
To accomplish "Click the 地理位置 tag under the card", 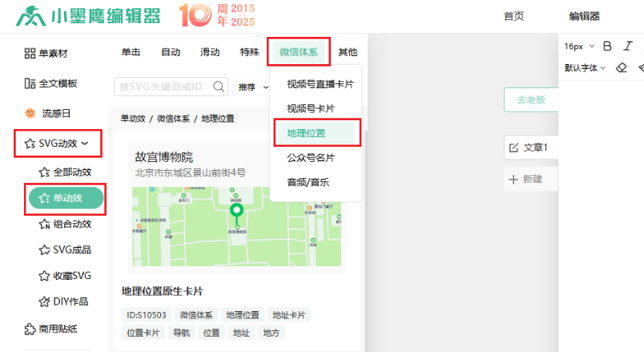I will [x=243, y=315].
